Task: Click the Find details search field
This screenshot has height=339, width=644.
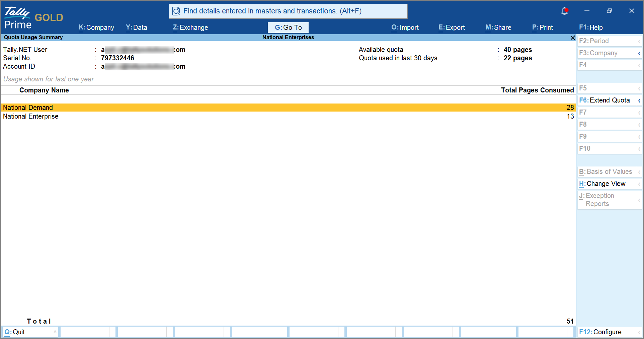Action: [x=288, y=11]
